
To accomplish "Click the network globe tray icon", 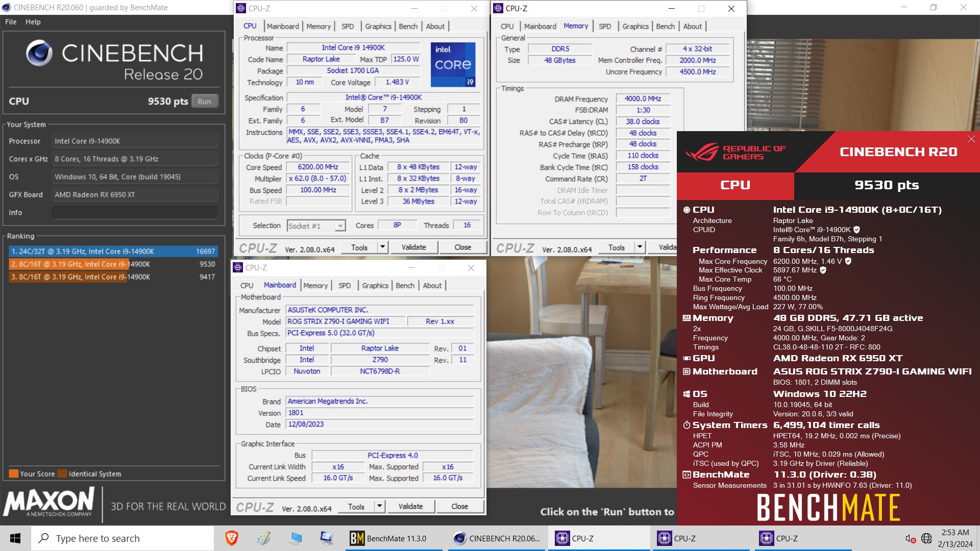I will point(926,539).
